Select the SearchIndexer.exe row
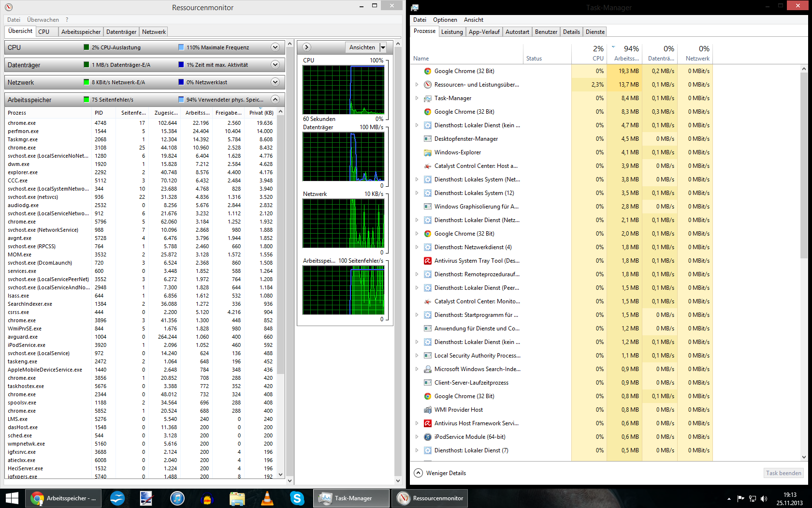The image size is (812, 508). (141, 304)
